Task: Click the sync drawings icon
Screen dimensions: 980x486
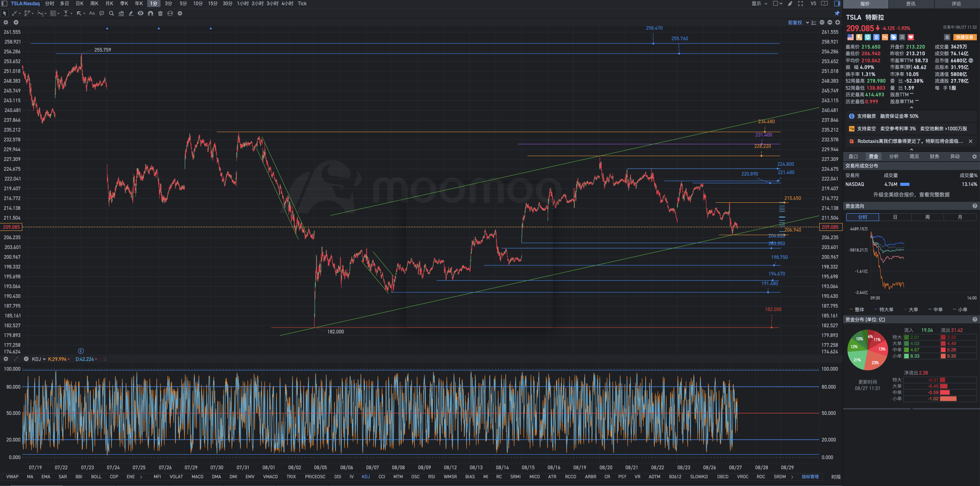Action: point(170,13)
